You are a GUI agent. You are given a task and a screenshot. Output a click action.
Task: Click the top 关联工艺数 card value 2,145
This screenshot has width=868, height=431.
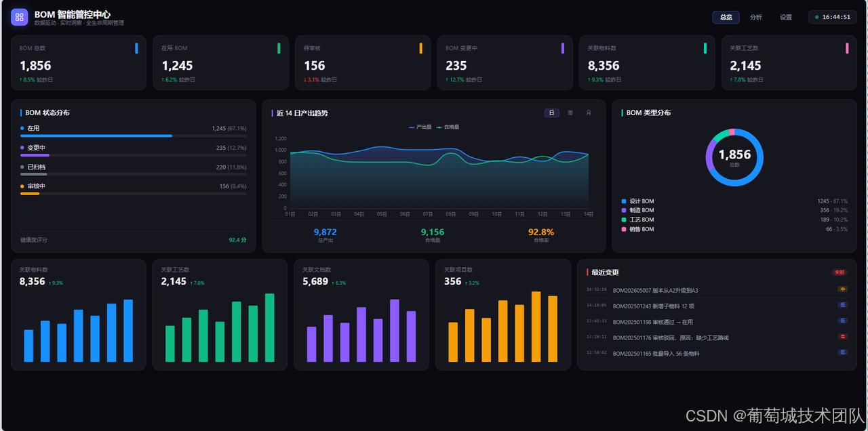coord(745,66)
